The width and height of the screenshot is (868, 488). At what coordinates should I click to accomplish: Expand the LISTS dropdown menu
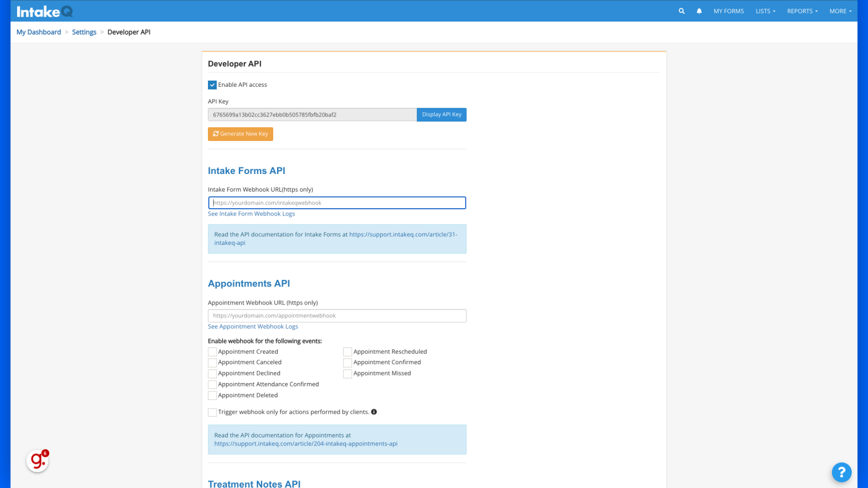coord(765,11)
